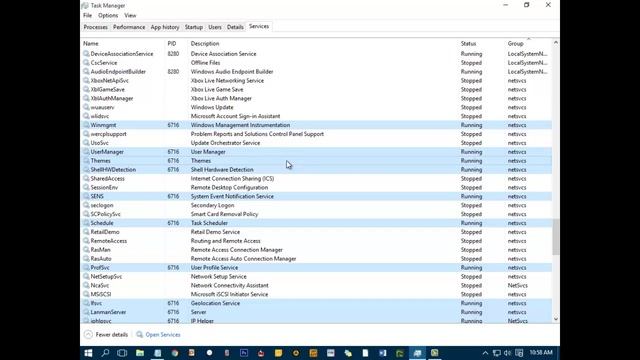Open the File menu
Screen dimensions: 640x360
pos(87,16)
